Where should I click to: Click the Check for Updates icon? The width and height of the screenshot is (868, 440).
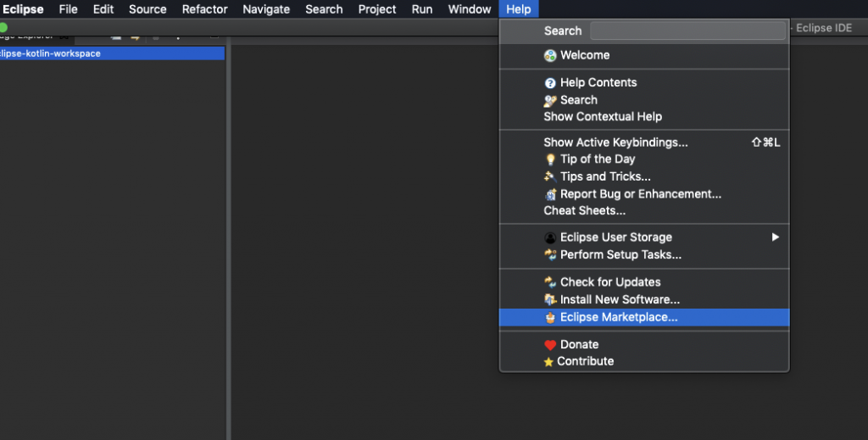(550, 282)
